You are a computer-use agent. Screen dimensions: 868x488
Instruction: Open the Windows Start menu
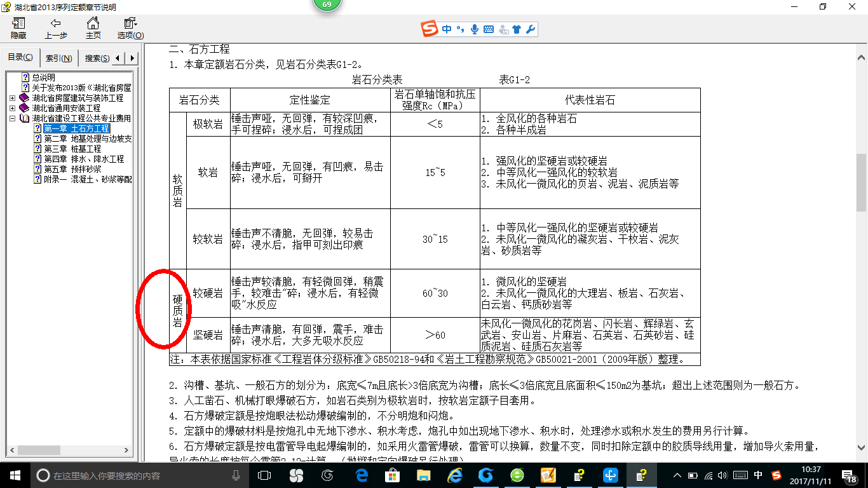[15, 475]
